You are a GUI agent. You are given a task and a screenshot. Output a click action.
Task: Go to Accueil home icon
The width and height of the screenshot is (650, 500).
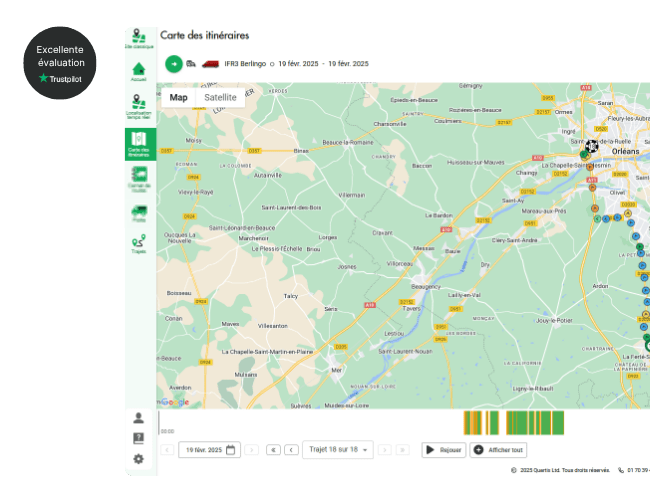coord(139,71)
